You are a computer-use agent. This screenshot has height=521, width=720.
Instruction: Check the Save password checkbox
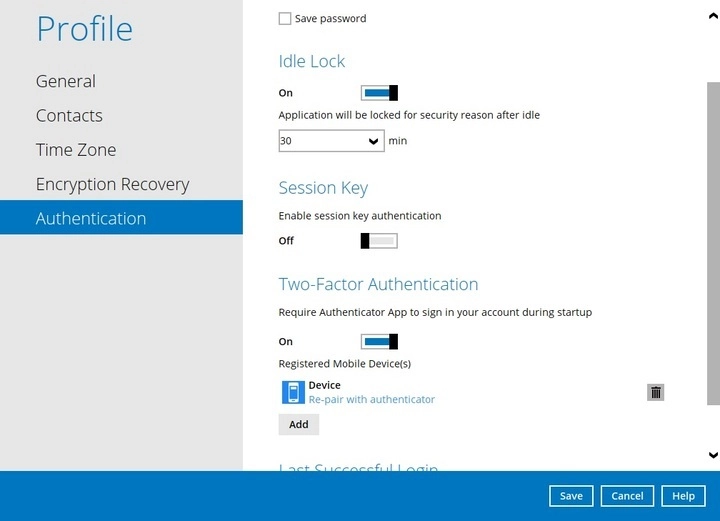click(x=285, y=19)
